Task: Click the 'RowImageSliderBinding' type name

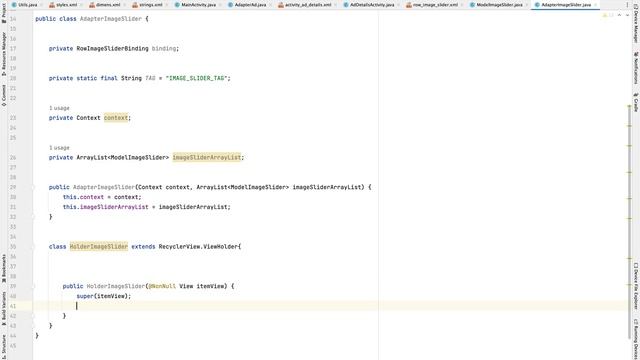Action: 112,49
